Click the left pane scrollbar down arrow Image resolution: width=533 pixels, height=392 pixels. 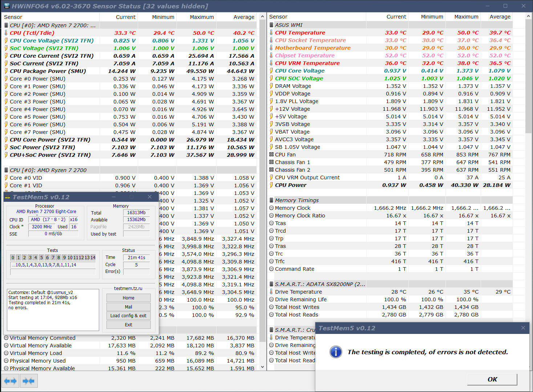[263, 367]
